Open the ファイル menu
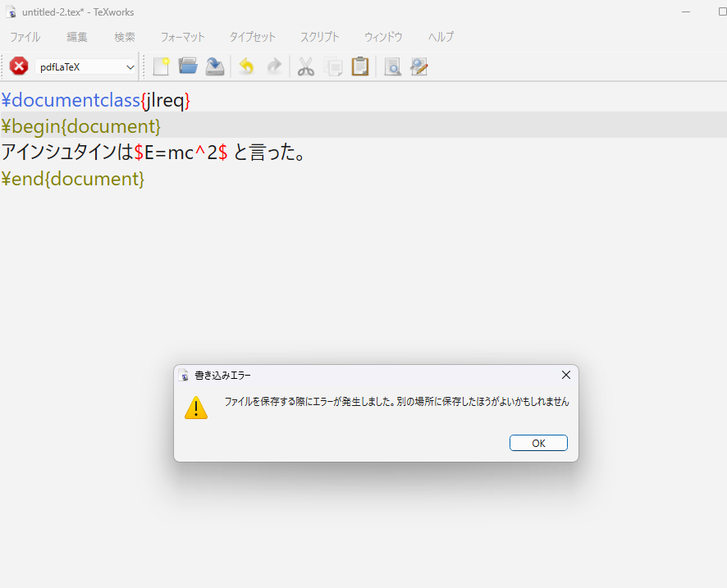The image size is (727, 588). [25, 37]
